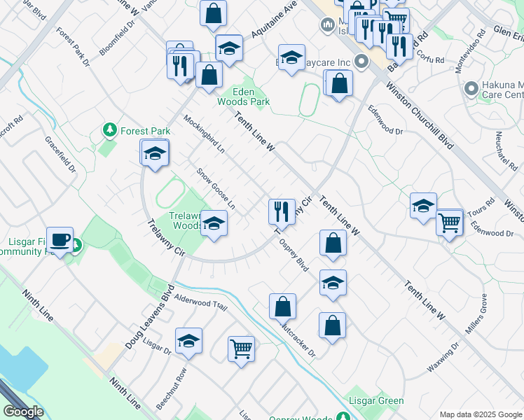Click Corfu Rd street label
Viewport: 524px width, 420px height.
(x=431, y=57)
